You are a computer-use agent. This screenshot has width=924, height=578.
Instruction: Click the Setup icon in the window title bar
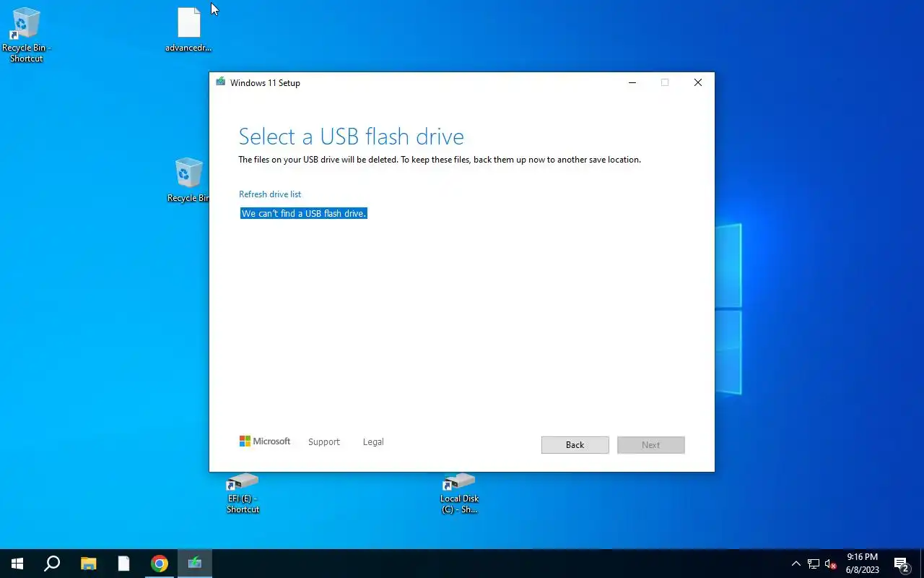(x=220, y=82)
